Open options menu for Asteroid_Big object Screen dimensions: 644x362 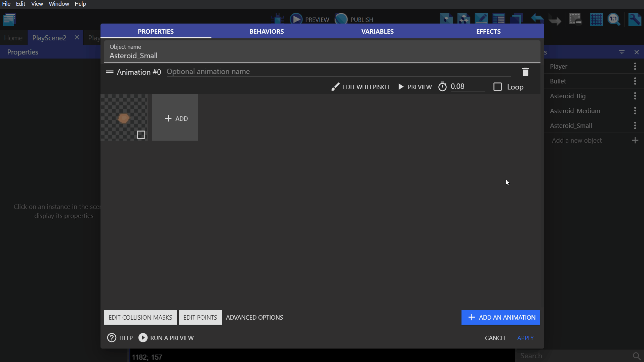635,96
